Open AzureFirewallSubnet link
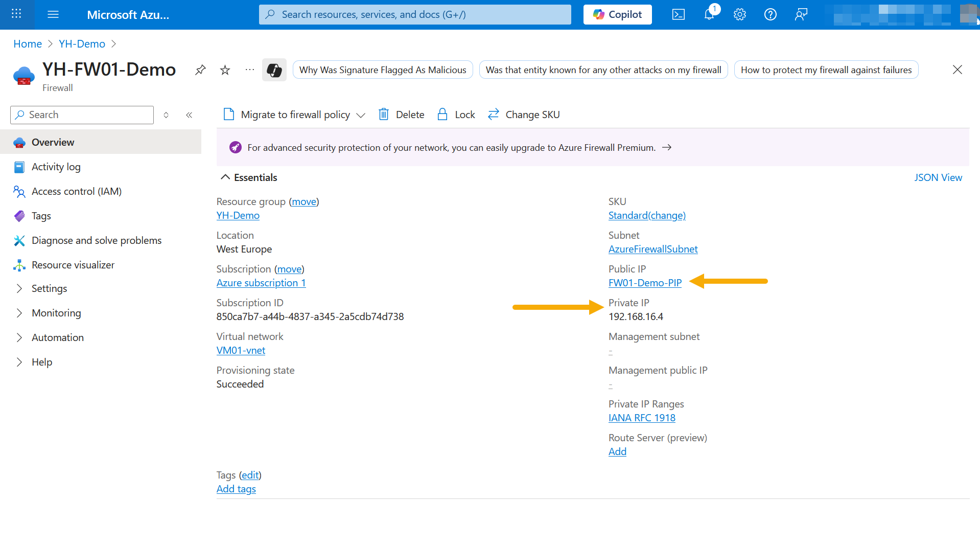 [x=653, y=249]
